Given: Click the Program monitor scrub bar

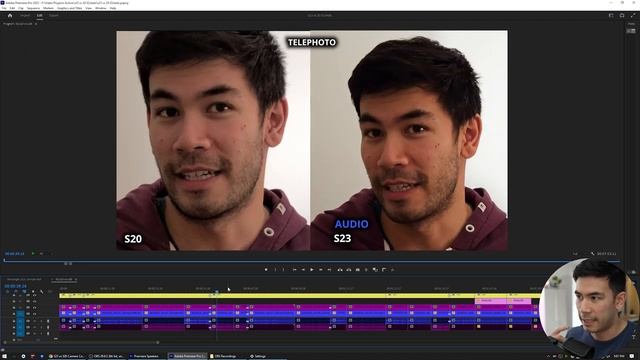Looking at the screenshot, I should point(312,260).
